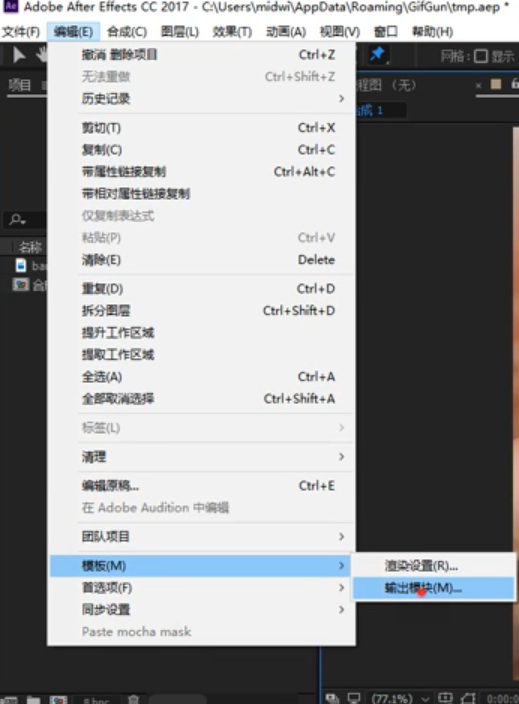Click the delete trash icon in Project panel
The height and width of the screenshot is (704, 519).
133,699
